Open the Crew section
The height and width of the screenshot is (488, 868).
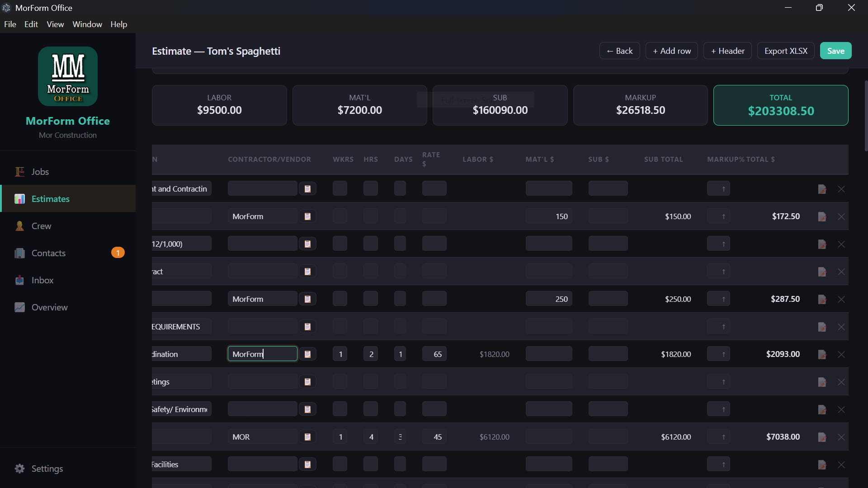(68, 226)
